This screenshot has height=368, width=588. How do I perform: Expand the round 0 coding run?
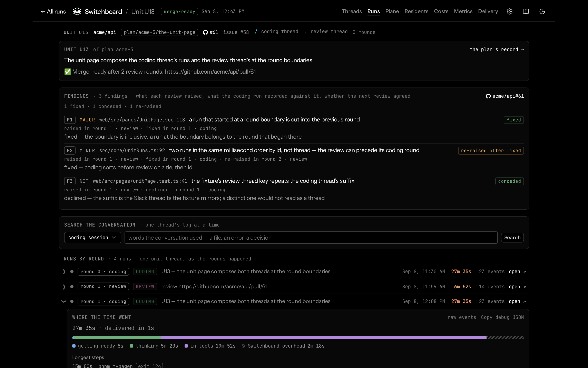tap(64, 272)
